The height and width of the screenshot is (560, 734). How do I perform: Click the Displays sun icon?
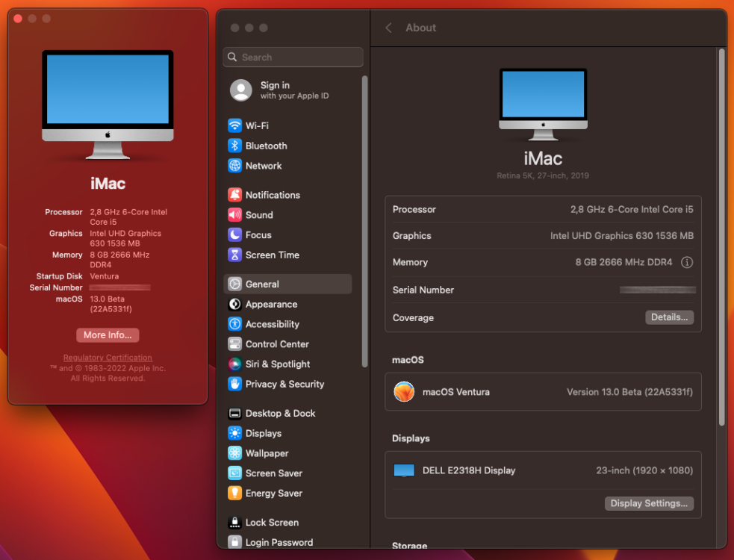click(x=234, y=433)
